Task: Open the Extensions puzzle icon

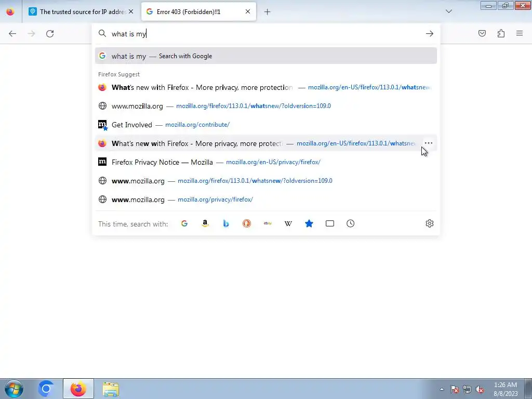Action: coord(501,33)
